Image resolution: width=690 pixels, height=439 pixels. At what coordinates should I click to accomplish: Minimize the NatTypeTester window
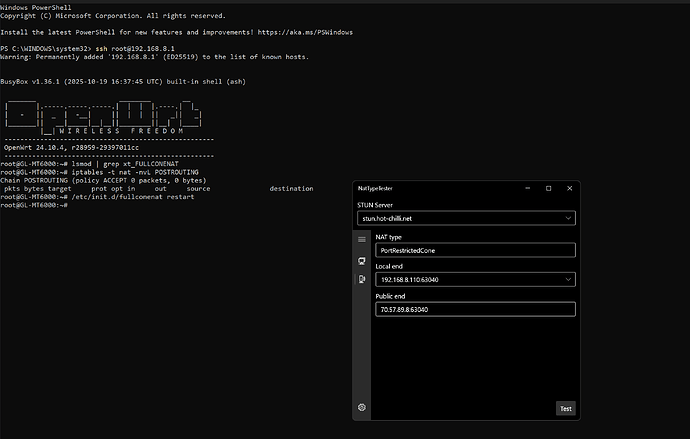(x=528, y=188)
